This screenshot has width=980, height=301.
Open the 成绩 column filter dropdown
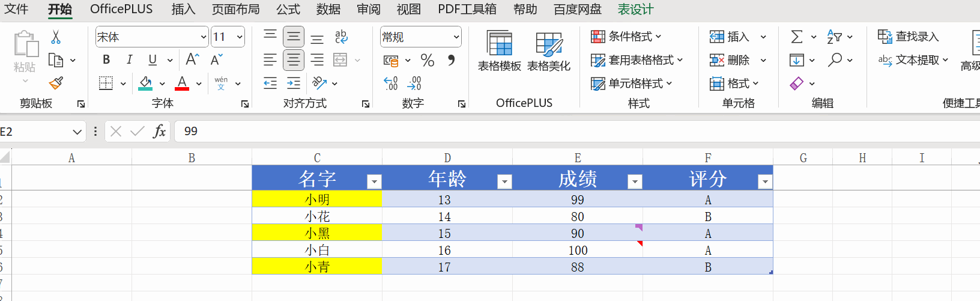[x=634, y=181]
